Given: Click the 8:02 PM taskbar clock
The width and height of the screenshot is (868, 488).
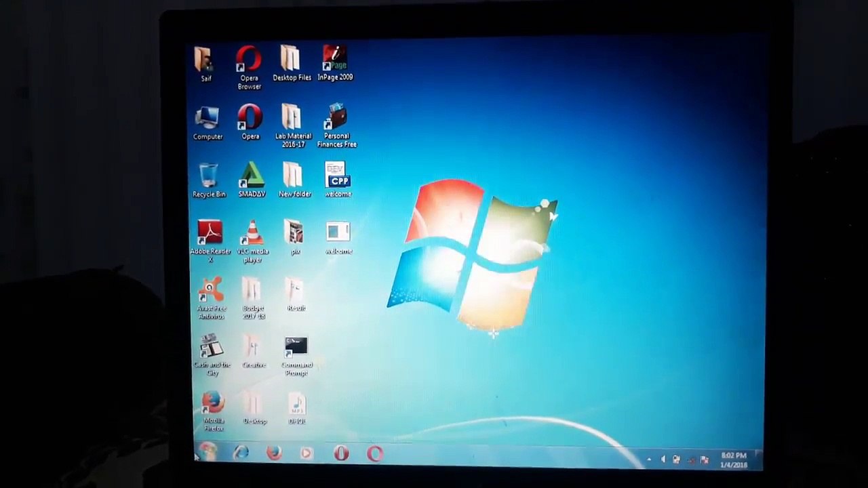Looking at the screenshot, I should [734, 460].
